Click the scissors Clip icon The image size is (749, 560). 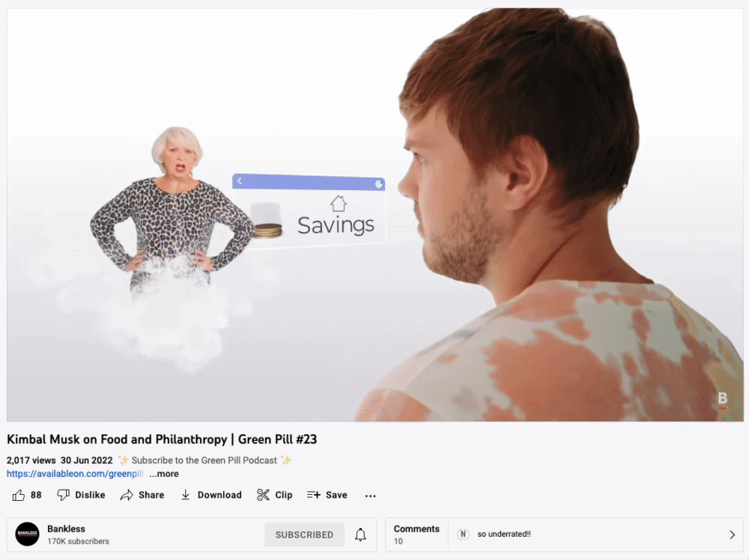(x=263, y=495)
